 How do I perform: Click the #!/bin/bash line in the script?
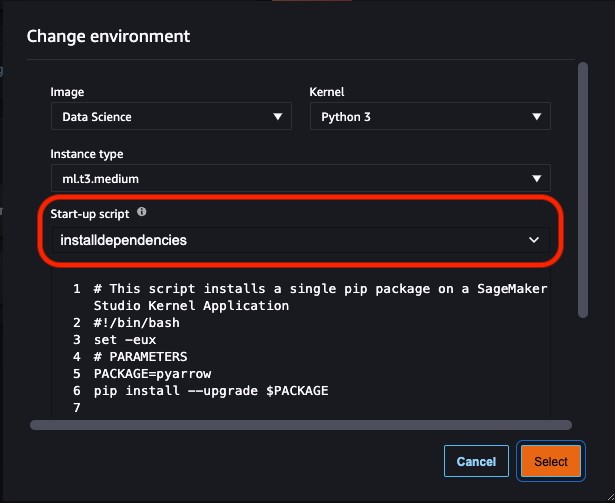point(136,323)
